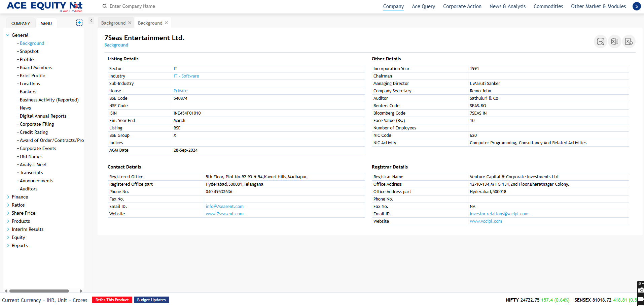Image resolution: width=644 pixels, height=306 pixels.
Task: Switch to the COMPANY sidebar tab
Action: tap(21, 23)
